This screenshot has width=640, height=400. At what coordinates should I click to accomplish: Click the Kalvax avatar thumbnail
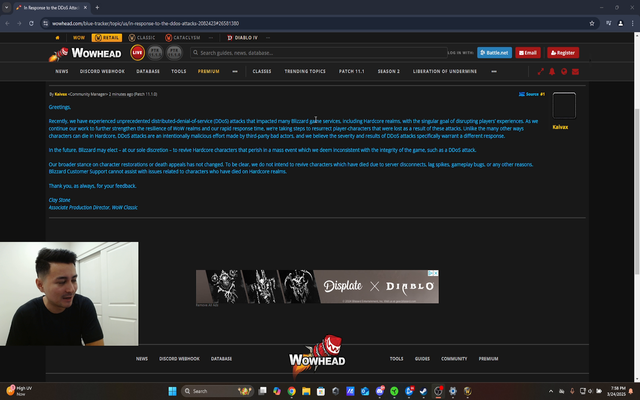pyautogui.click(x=564, y=105)
